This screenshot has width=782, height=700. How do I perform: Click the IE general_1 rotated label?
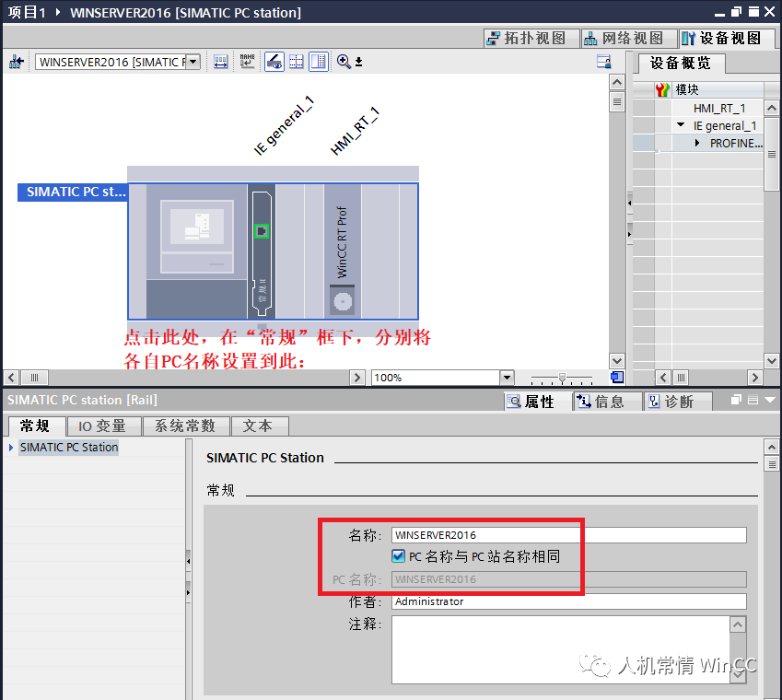(x=284, y=125)
